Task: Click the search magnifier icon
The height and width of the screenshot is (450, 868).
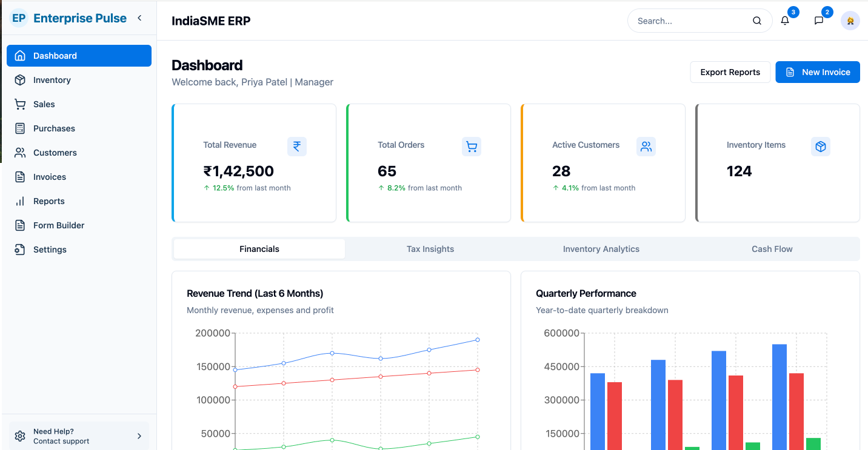Action: 756,20
